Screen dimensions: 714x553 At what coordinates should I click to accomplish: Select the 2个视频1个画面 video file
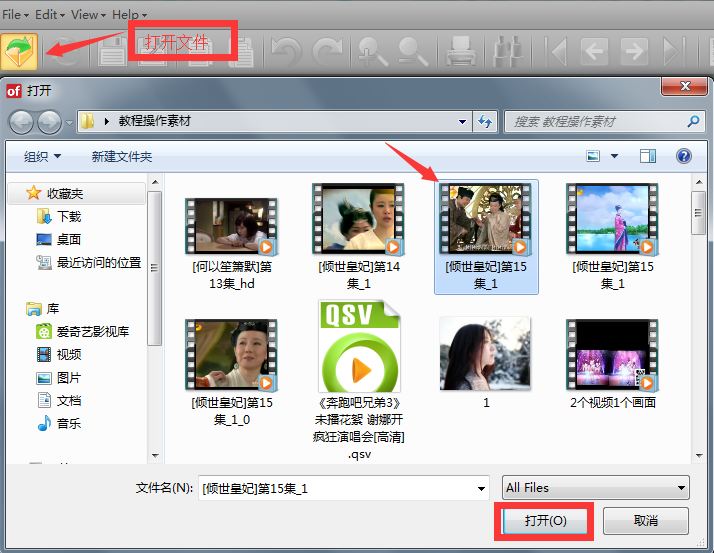[x=612, y=363]
